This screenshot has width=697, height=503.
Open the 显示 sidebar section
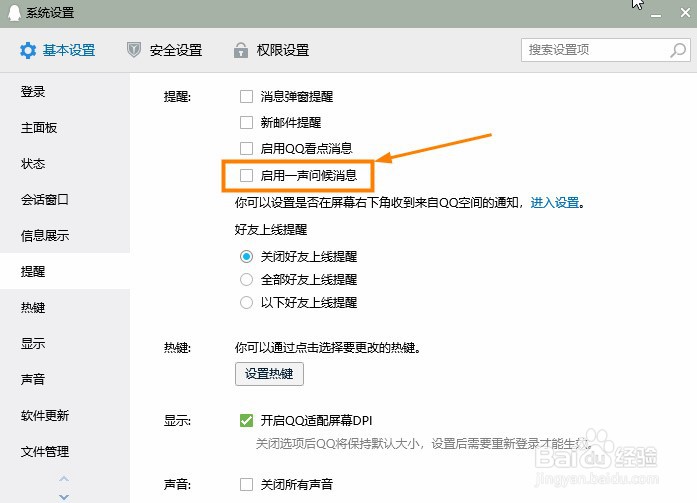pyautogui.click(x=65, y=343)
